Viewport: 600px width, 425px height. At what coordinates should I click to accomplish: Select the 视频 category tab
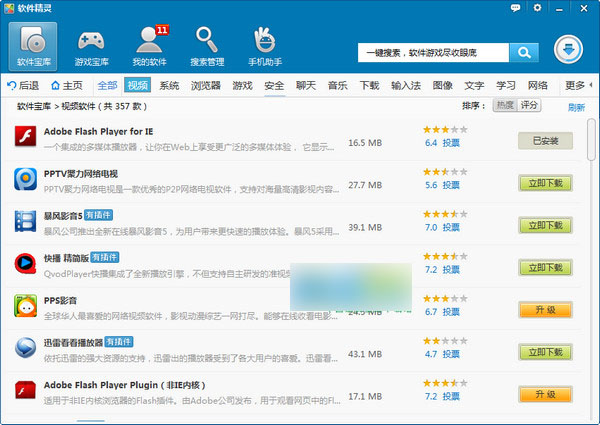(137, 85)
